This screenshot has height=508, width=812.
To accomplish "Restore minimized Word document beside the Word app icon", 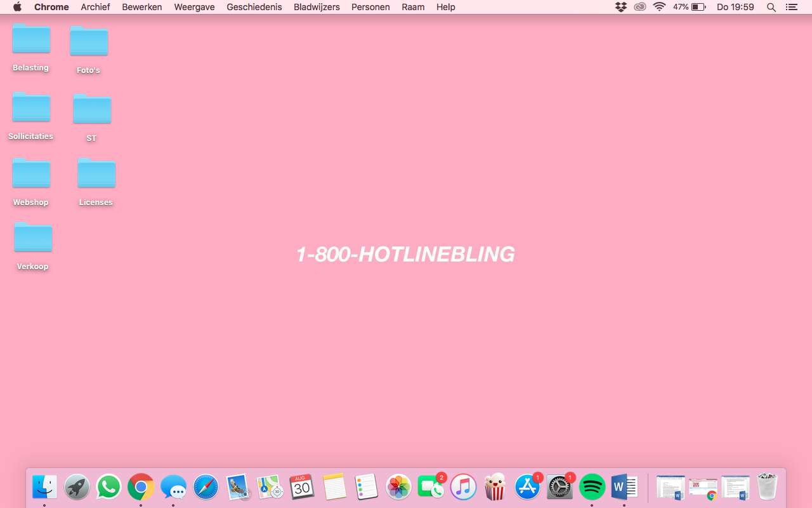I will coord(671,488).
